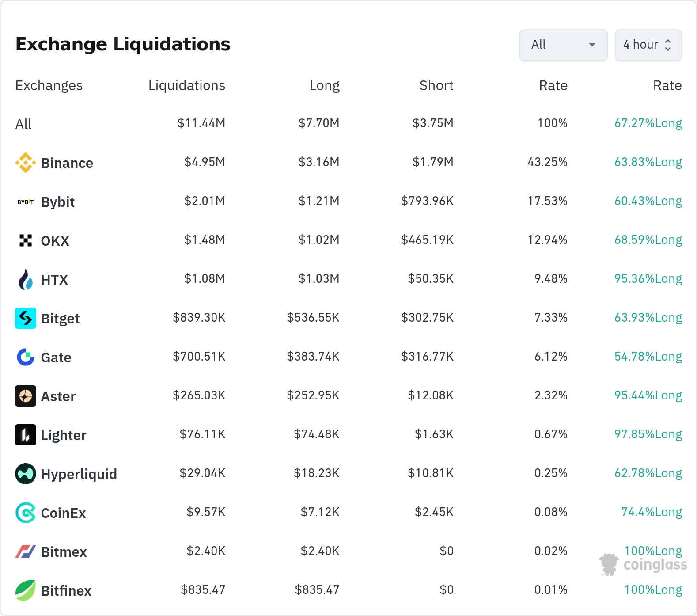
Task: Click the Bitfinex green leaf icon
Action: tap(26, 590)
